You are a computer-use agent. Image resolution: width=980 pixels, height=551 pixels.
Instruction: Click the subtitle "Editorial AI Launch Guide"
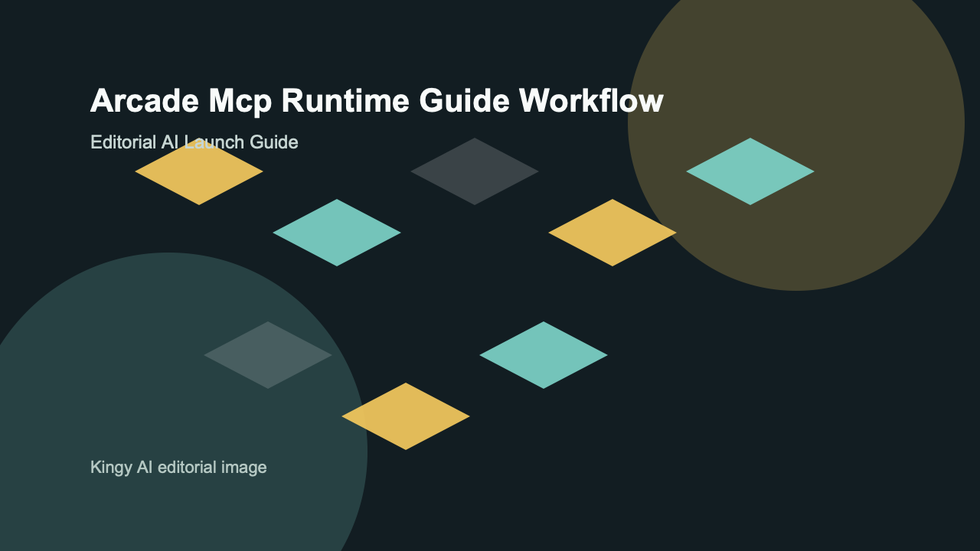pyautogui.click(x=194, y=142)
